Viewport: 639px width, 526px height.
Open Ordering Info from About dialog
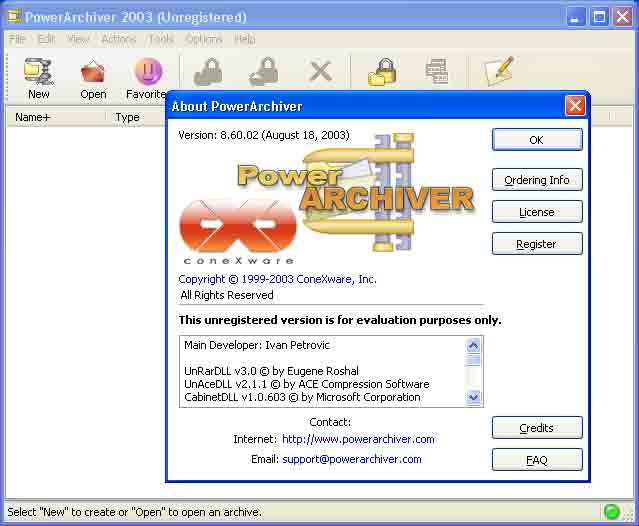pos(537,180)
